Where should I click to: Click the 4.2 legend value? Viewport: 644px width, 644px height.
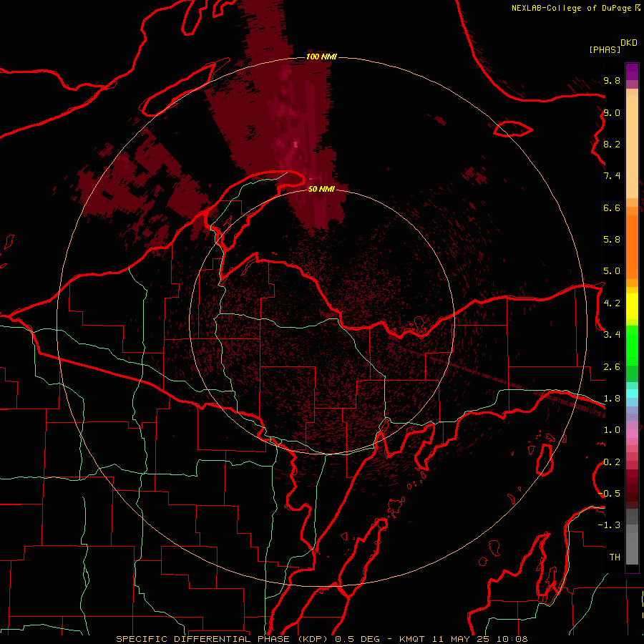click(612, 303)
